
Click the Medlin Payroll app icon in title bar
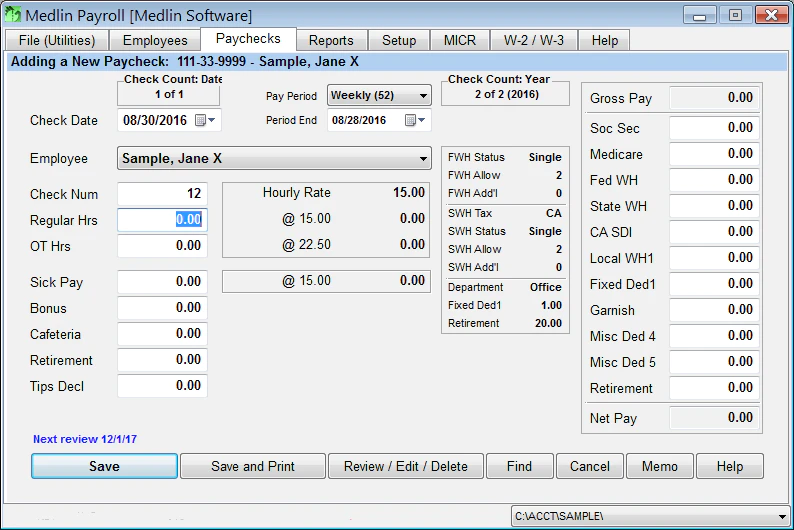click(x=12, y=15)
